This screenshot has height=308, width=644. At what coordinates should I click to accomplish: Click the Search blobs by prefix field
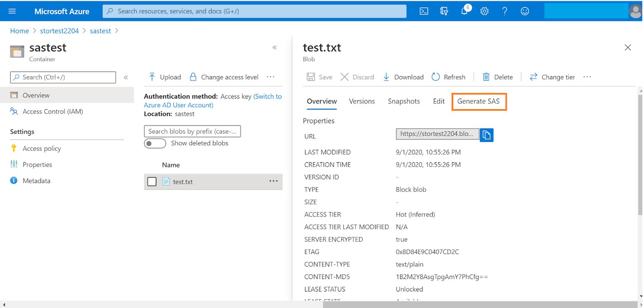click(192, 131)
